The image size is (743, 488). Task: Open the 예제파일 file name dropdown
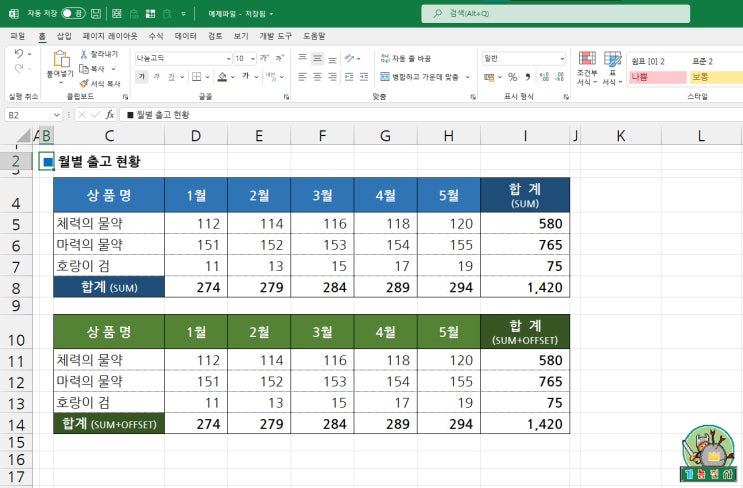tap(272, 14)
